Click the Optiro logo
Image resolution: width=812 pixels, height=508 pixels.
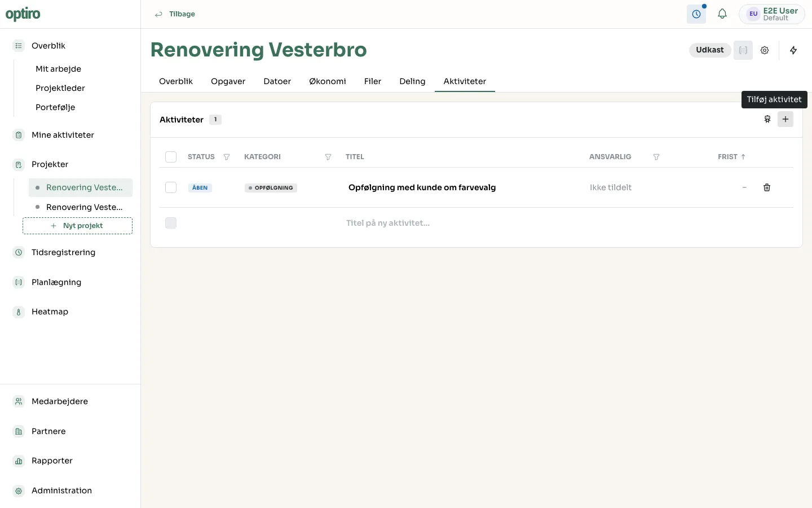[x=23, y=14]
